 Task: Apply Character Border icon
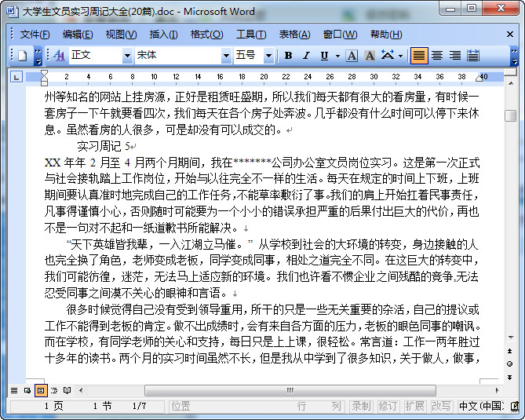coord(352,56)
